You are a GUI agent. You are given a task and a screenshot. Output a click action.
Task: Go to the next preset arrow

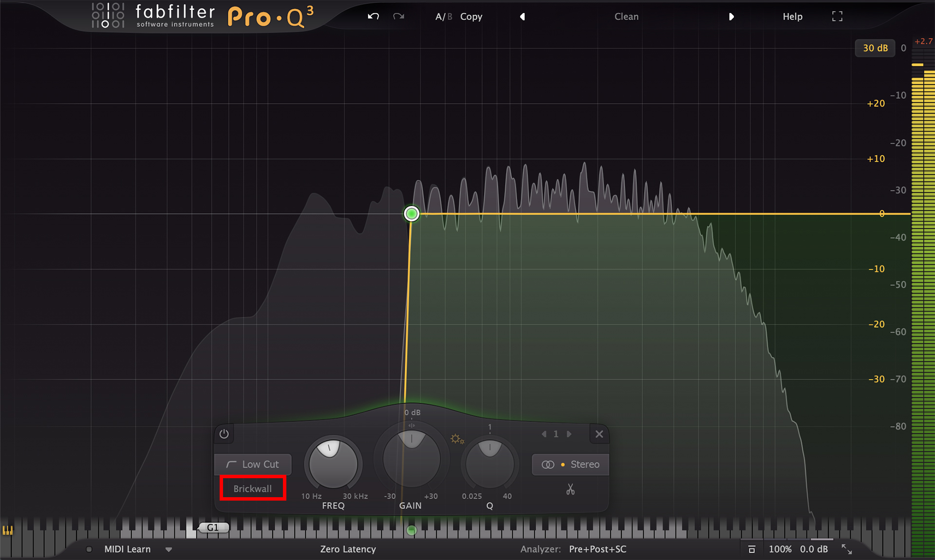click(731, 17)
